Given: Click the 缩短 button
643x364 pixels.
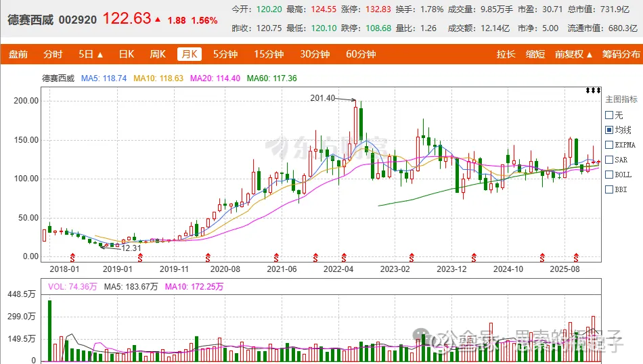Looking at the screenshot, I should coord(535,54).
